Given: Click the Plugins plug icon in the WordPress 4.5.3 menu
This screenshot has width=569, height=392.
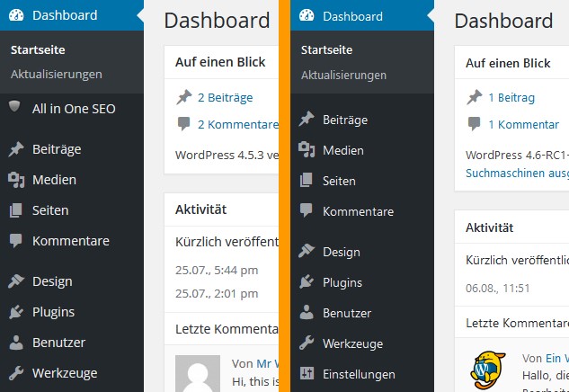Looking at the screenshot, I should pyautogui.click(x=15, y=312).
